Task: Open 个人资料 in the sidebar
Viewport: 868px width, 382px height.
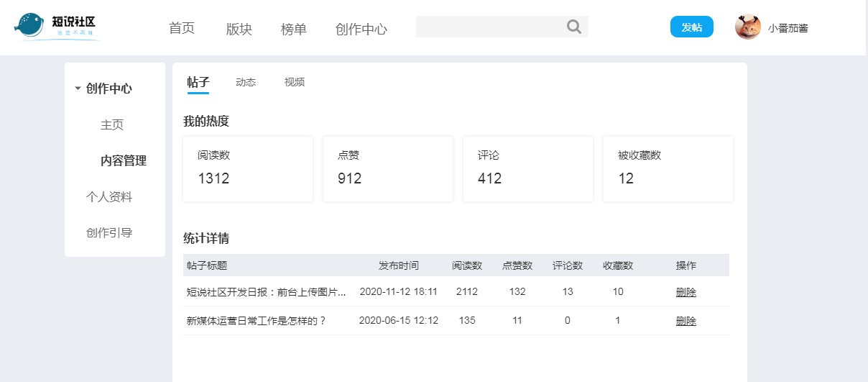Action: 109,197
